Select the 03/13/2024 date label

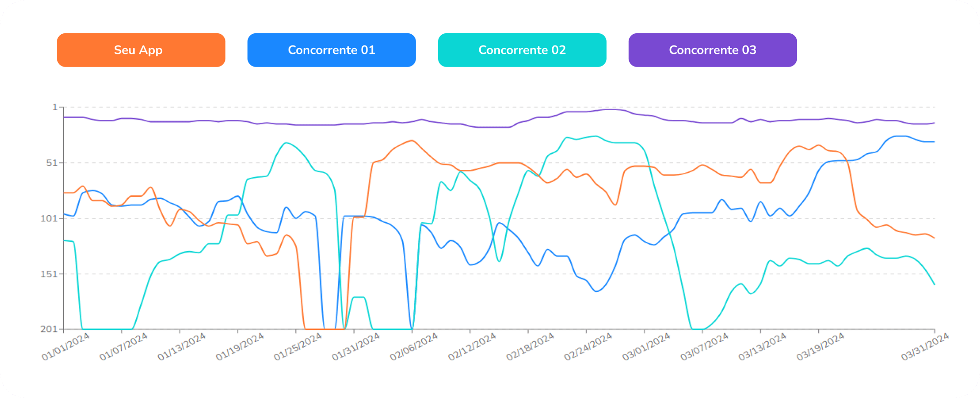pos(762,347)
